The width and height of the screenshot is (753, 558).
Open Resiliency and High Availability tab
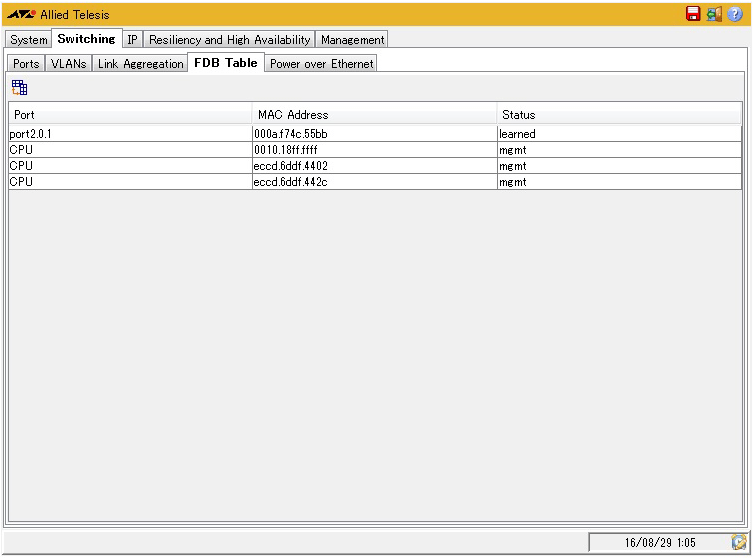(230, 40)
